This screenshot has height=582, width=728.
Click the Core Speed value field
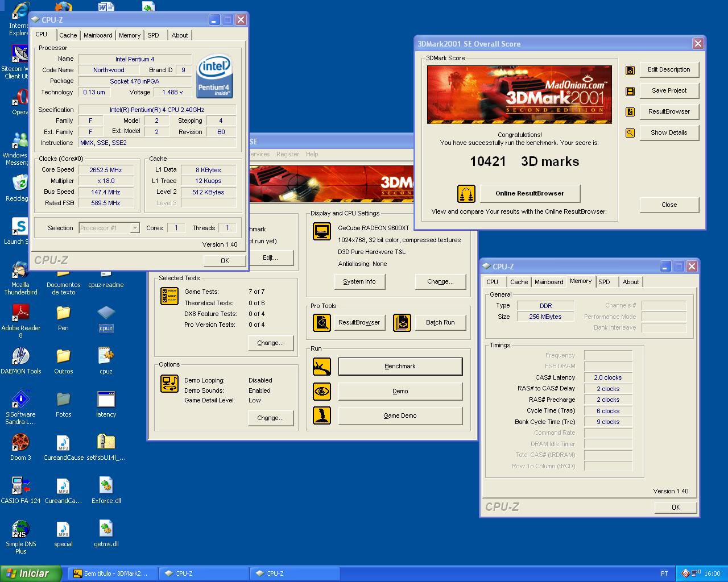(106, 170)
